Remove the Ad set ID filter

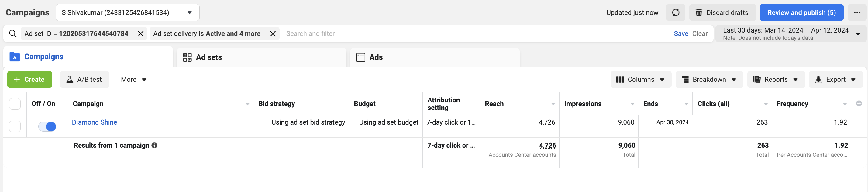(x=141, y=33)
